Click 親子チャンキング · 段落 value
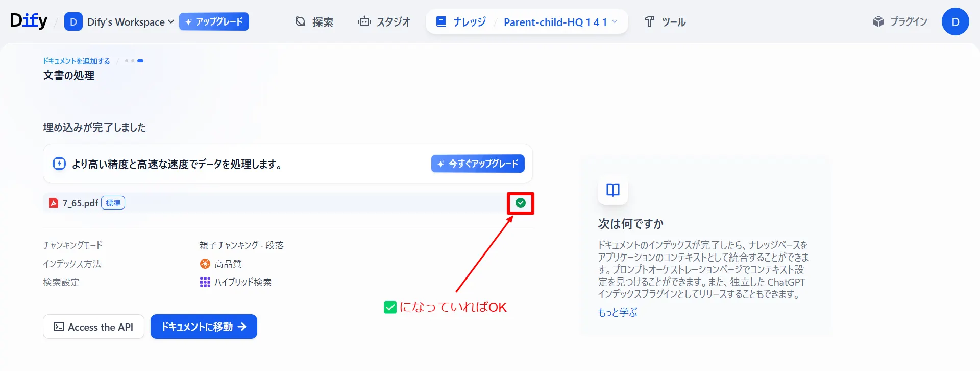 click(x=241, y=245)
